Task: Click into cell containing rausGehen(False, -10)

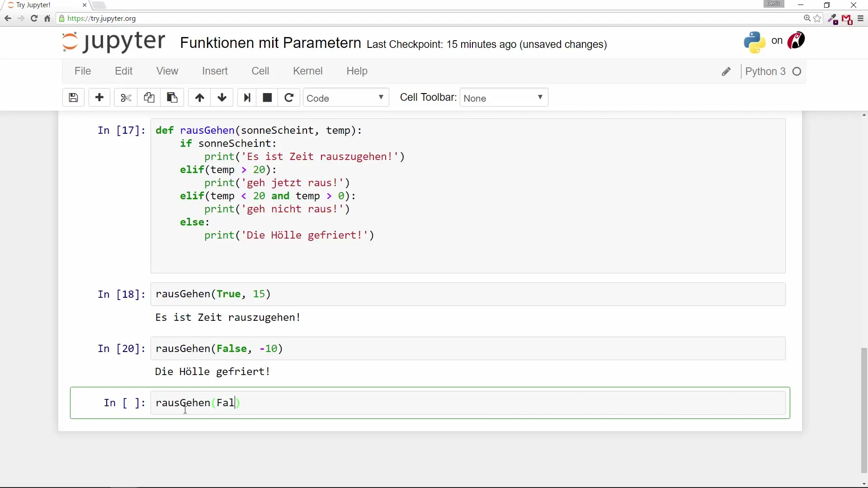Action: coord(468,348)
